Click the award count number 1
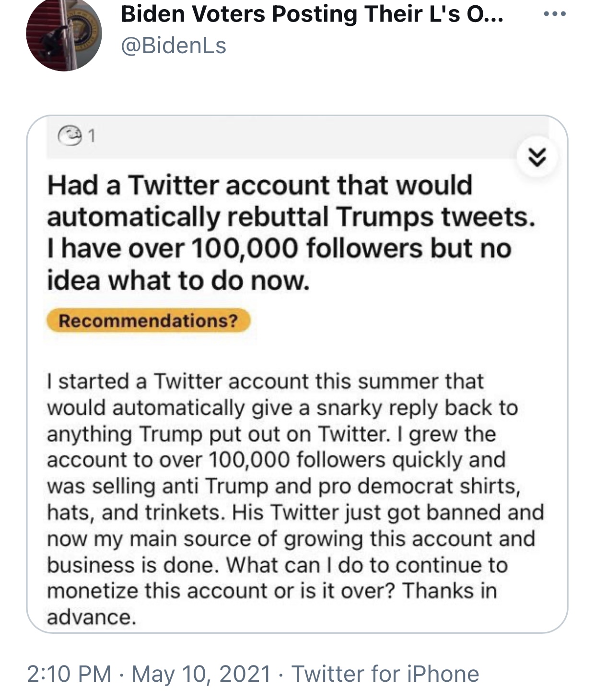The width and height of the screenshot is (595, 700). point(92,137)
